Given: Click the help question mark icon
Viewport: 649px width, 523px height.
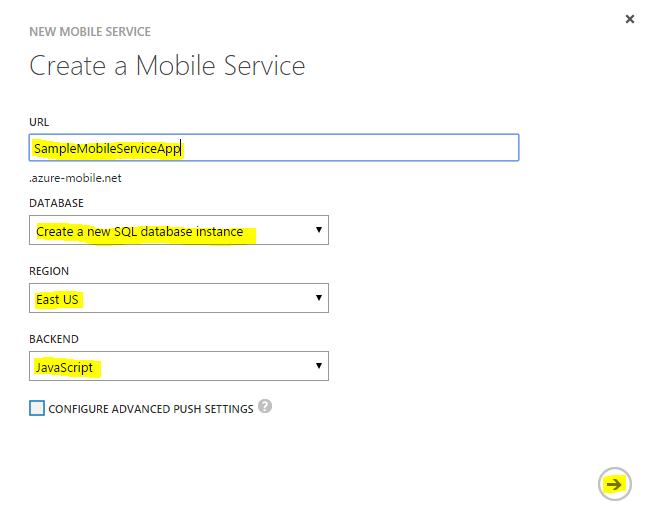Looking at the screenshot, I should (x=265, y=407).
